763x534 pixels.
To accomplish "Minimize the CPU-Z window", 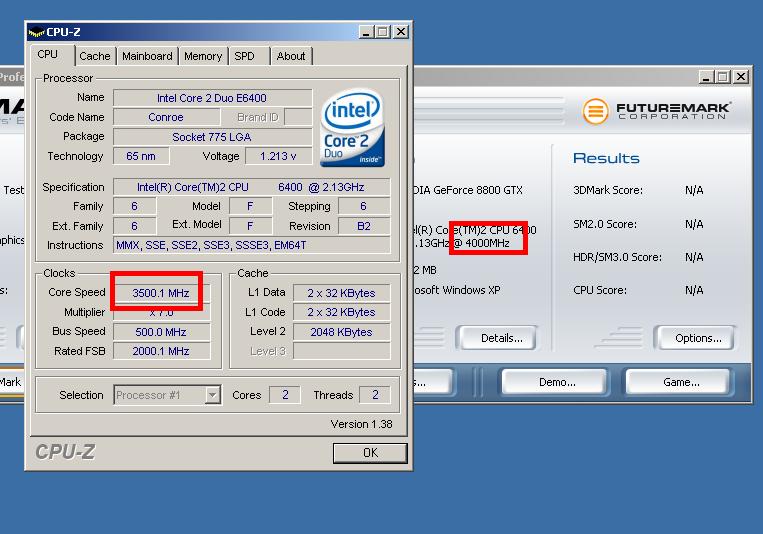I will pos(366,32).
